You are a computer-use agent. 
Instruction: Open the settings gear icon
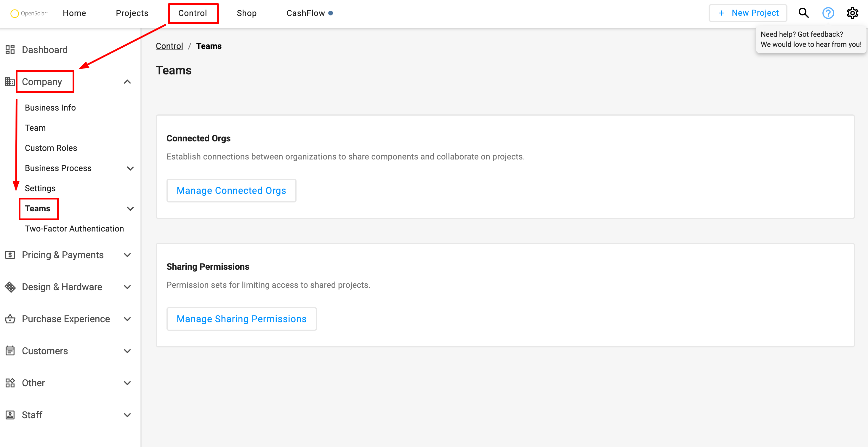(x=853, y=13)
